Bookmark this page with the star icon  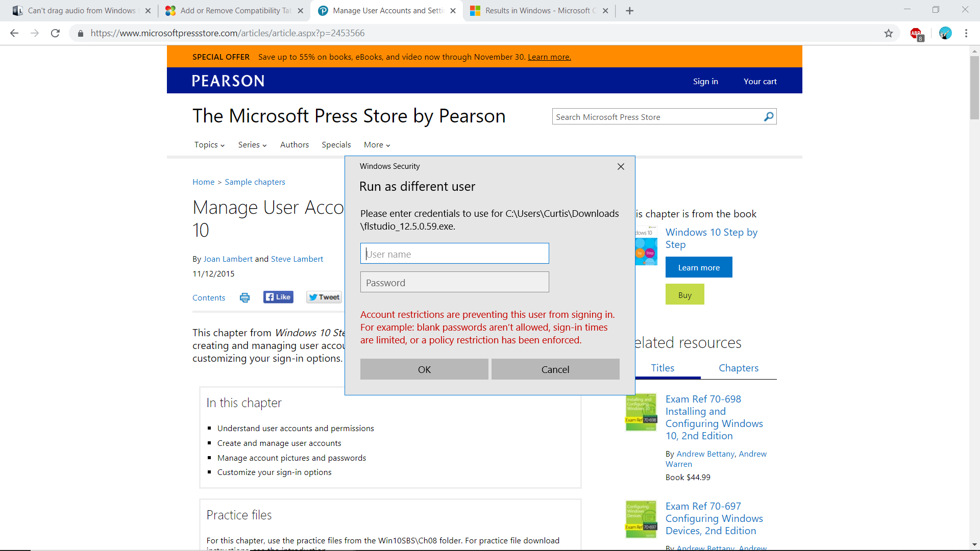(x=889, y=33)
